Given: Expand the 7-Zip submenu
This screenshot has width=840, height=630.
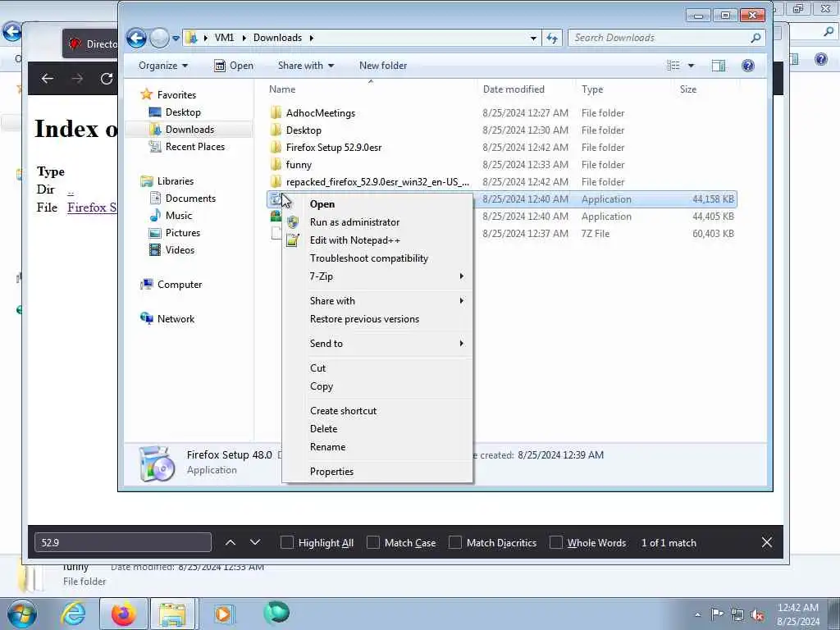Looking at the screenshot, I should pyautogui.click(x=377, y=276).
